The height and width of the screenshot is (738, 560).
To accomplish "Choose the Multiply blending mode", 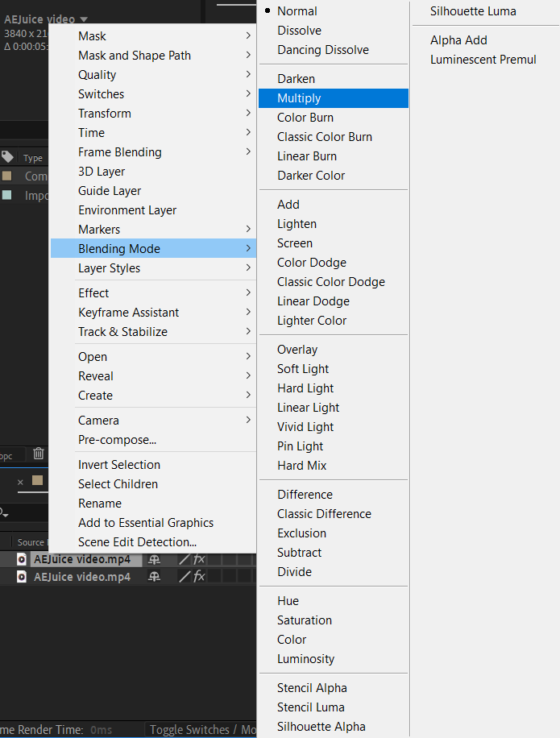I will point(299,98).
